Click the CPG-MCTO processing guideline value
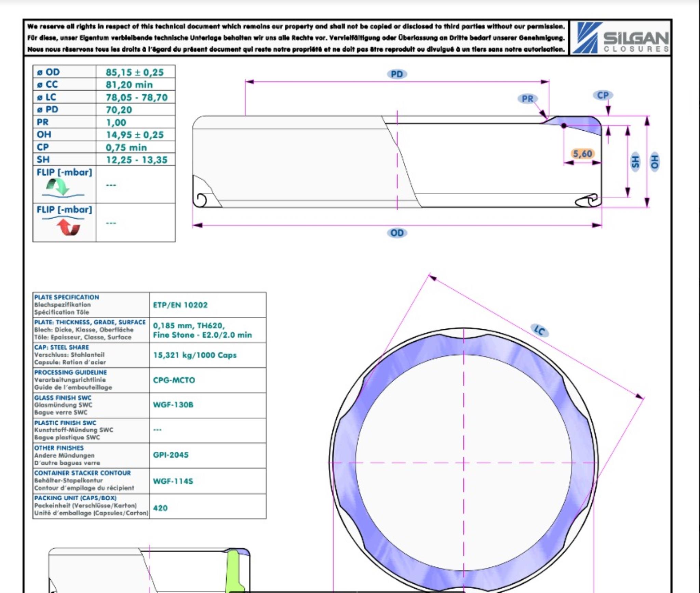The image size is (700, 593). click(174, 380)
